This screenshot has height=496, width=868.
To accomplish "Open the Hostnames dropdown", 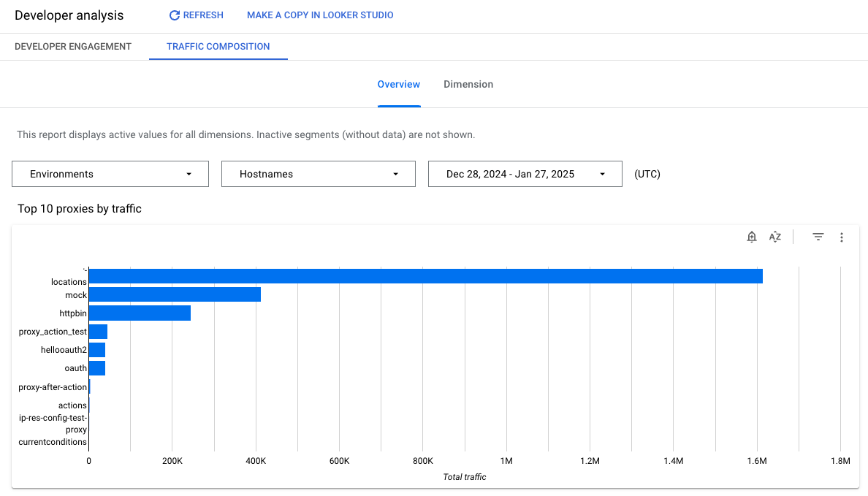I will coord(318,174).
